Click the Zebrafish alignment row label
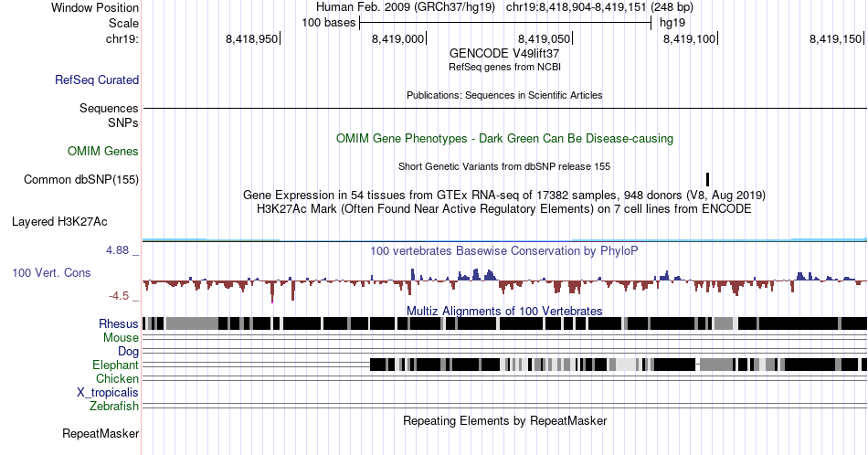 point(114,407)
